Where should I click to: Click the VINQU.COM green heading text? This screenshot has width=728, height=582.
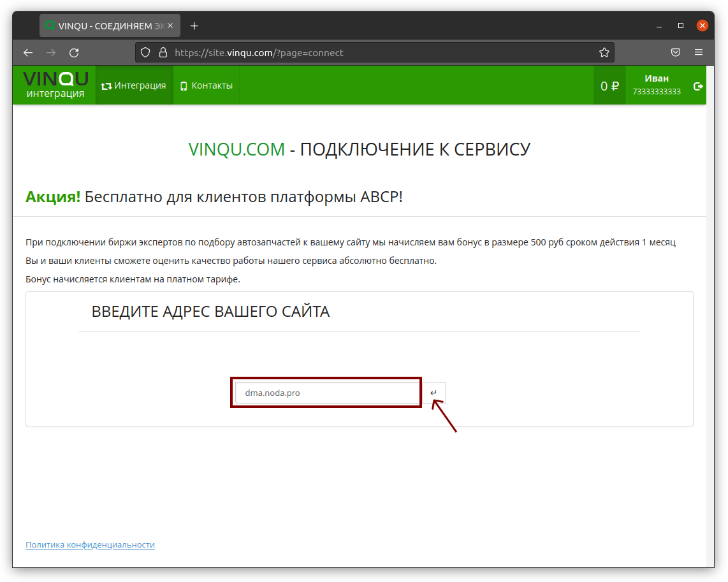pyautogui.click(x=237, y=149)
